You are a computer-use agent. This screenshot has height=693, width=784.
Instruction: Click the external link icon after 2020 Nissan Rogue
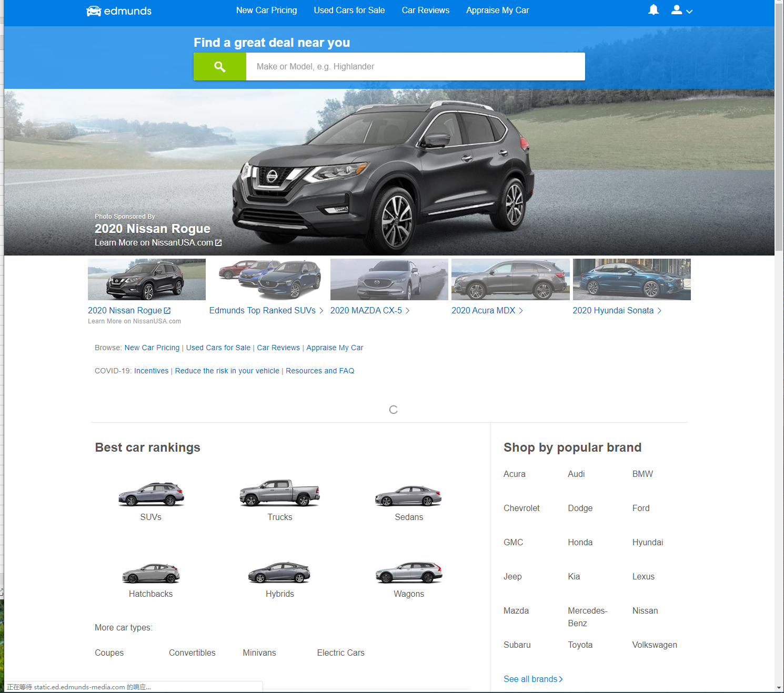[x=167, y=311]
